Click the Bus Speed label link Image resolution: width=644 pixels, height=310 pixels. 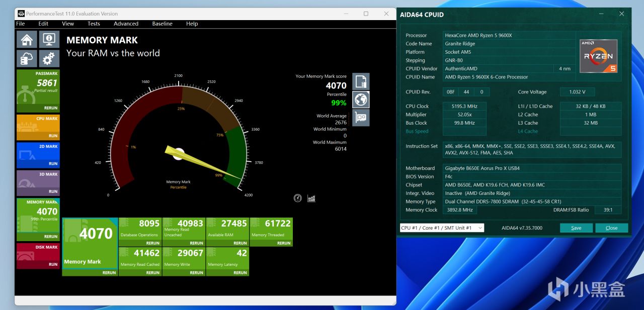pyautogui.click(x=417, y=131)
